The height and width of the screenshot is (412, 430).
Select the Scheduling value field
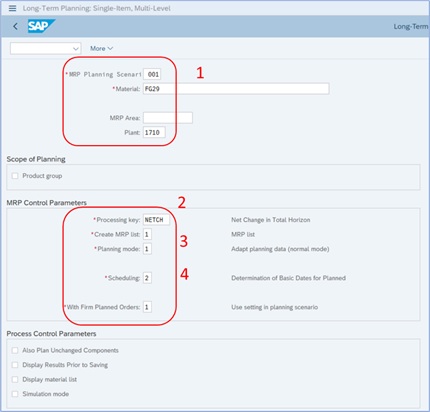(x=147, y=278)
